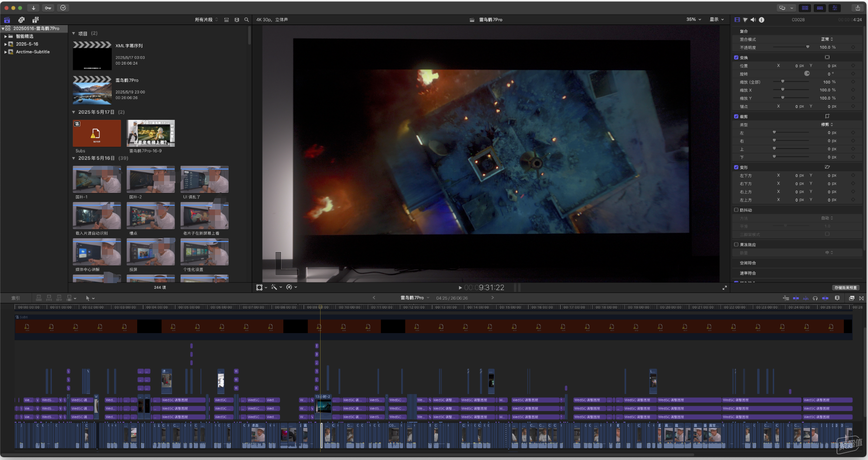The height and width of the screenshot is (460, 868).
Task: Activate the transform on-screen control icon
Action: (x=827, y=57)
